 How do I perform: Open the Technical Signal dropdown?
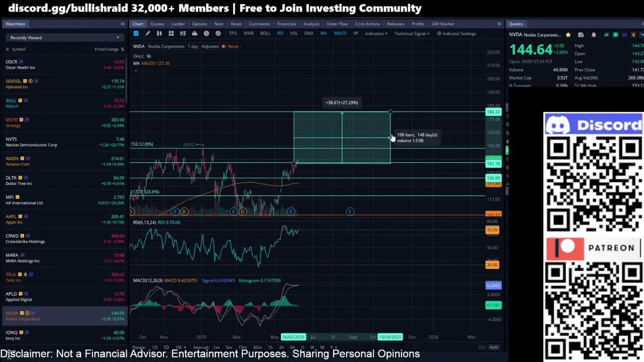(x=412, y=34)
